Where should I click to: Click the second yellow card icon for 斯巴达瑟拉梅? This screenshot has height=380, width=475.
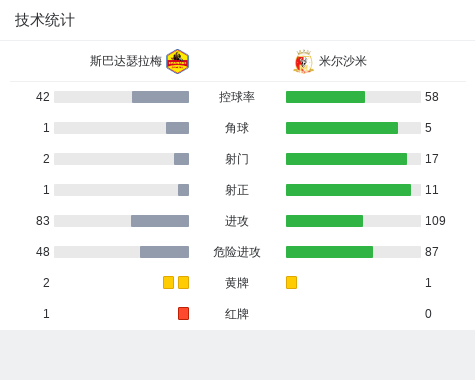[183, 283]
